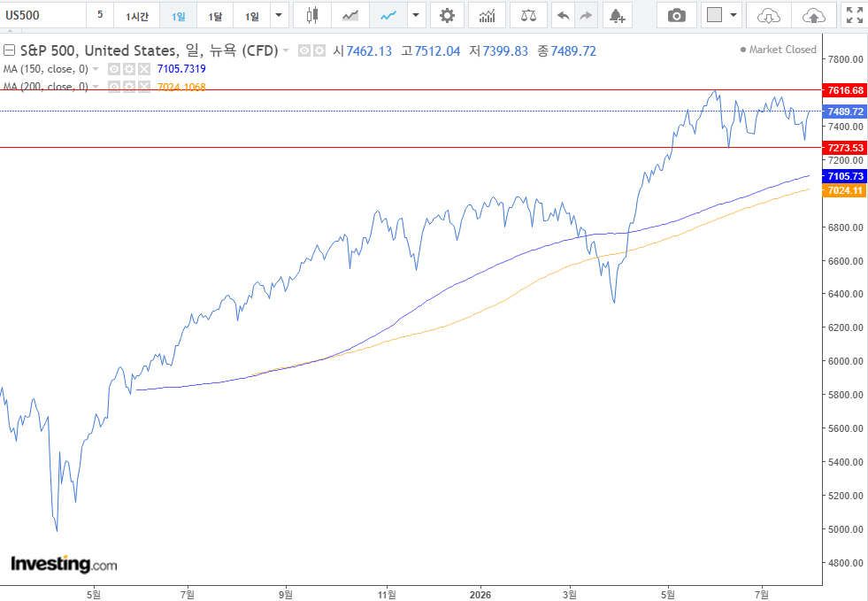Open settings gear for S&P 500 series
The image size is (868, 601).
click(x=319, y=51)
